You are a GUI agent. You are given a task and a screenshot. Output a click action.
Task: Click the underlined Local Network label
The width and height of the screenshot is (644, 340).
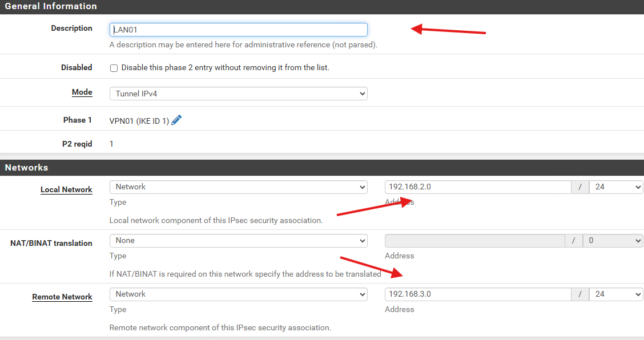point(66,189)
